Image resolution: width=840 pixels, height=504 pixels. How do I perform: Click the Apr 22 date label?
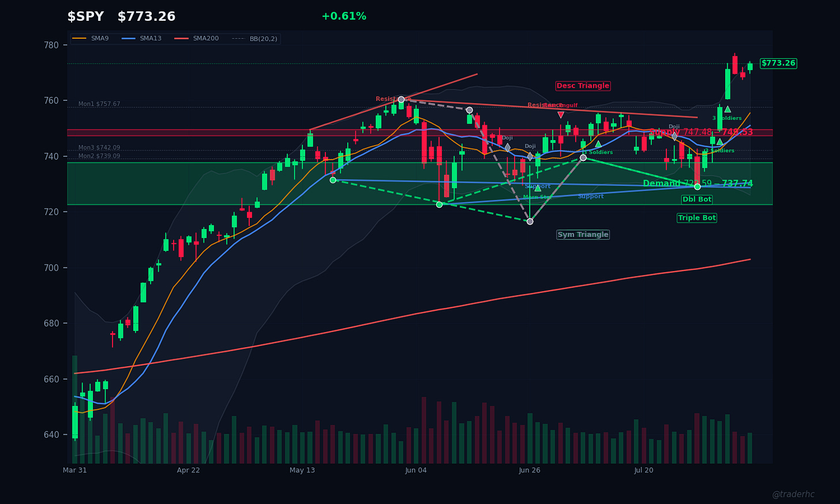click(x=189, y=471)
